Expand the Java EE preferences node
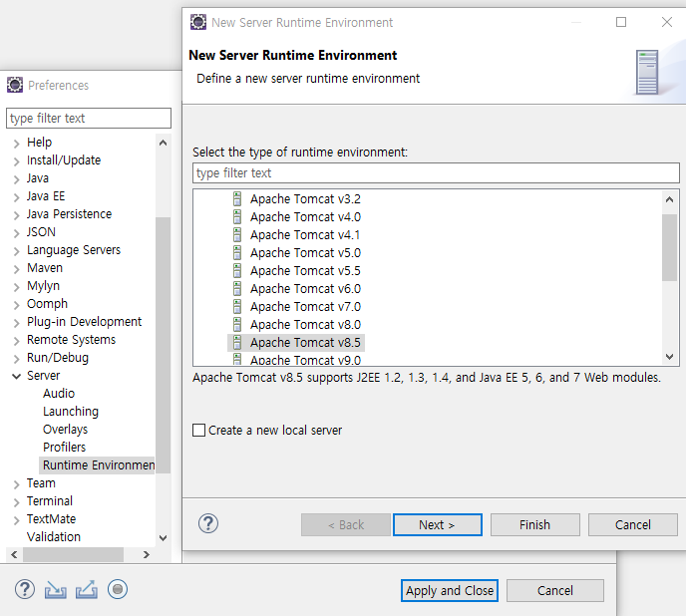This screenshot has width=686, height=616. pyautogui.click(x=17, y=197)
